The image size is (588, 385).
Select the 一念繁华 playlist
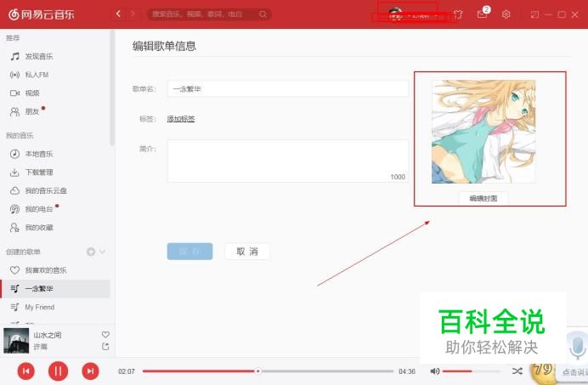(x=56, y=289)
